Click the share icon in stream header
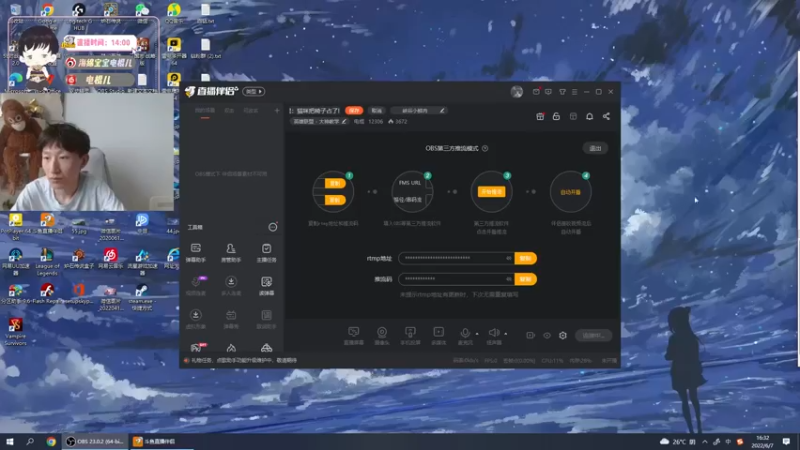Image resolution: width=800 pixels, height=450 pixels. pyautogui.click(x=606, y=116)
